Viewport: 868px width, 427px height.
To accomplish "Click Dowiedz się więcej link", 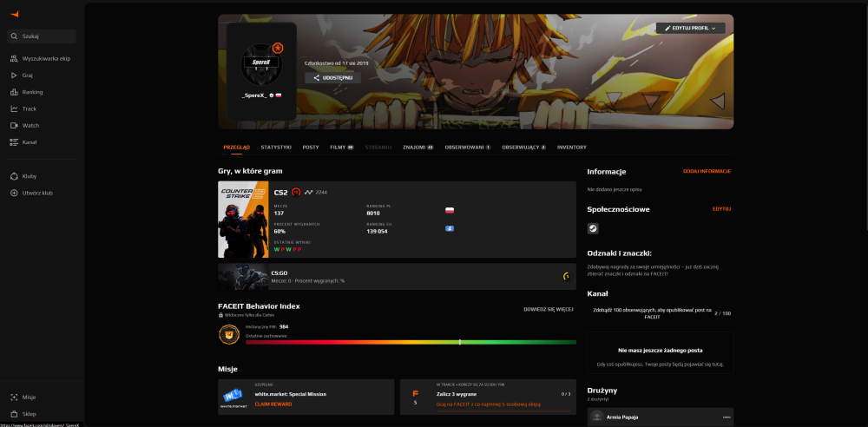I will (548, 309).
